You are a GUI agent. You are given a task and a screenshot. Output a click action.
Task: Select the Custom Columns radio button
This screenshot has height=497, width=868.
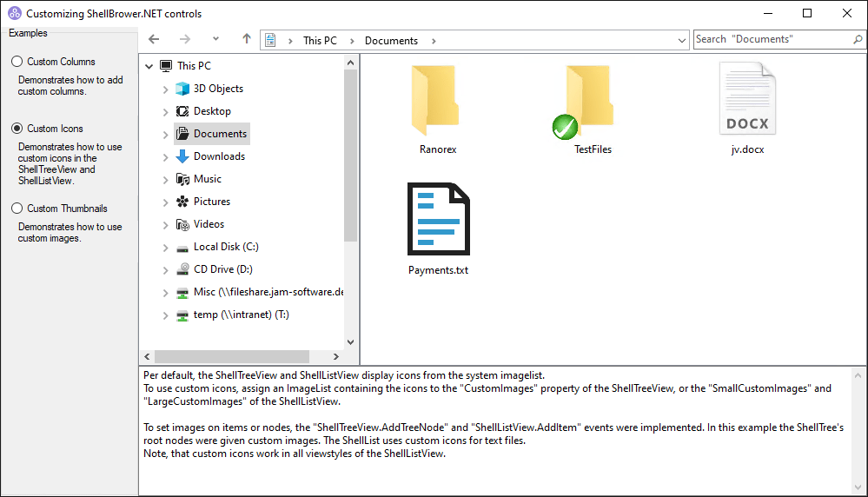[x=17, y=62]
